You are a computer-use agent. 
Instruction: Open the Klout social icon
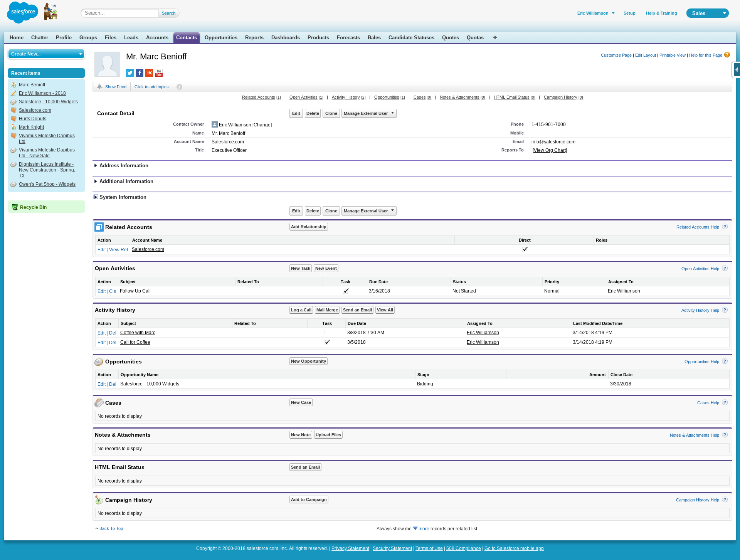[149, 73]
